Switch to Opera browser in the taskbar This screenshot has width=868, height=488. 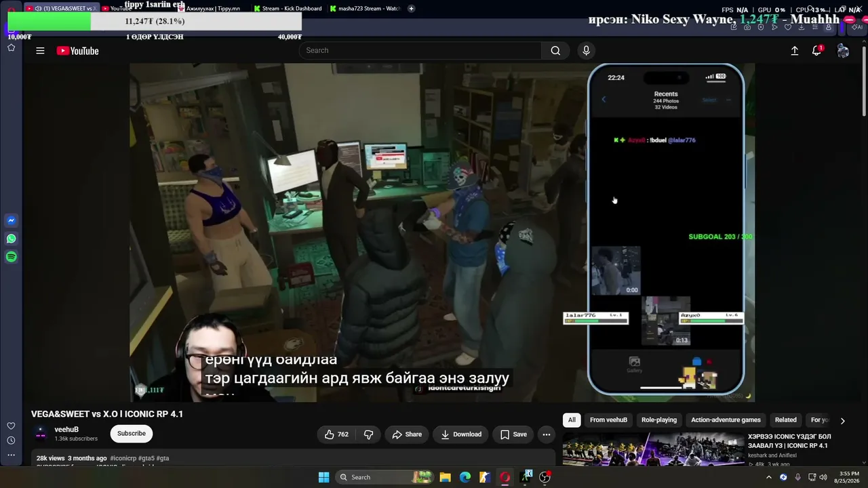[505, 477]
